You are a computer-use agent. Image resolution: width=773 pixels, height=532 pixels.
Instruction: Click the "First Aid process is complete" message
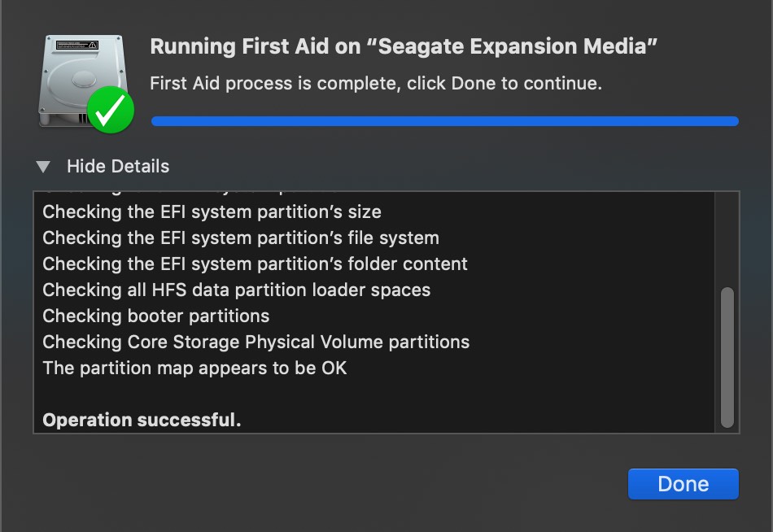click(376, 83)
